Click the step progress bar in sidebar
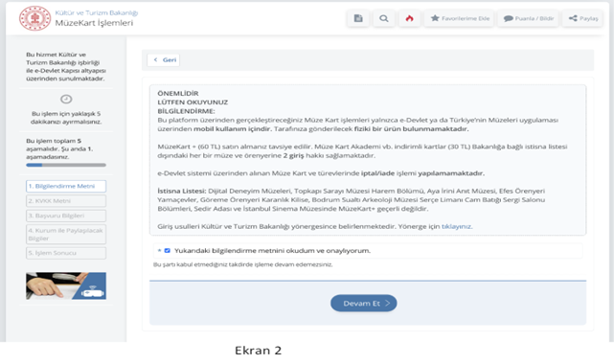 (66, 165)
